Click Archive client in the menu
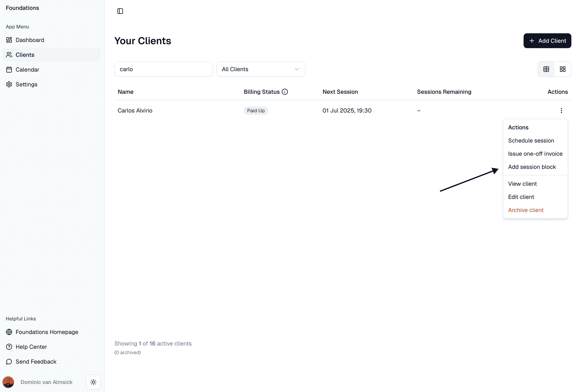The width and height of the screenshot is (580, 392). click(x=526, y=210)
